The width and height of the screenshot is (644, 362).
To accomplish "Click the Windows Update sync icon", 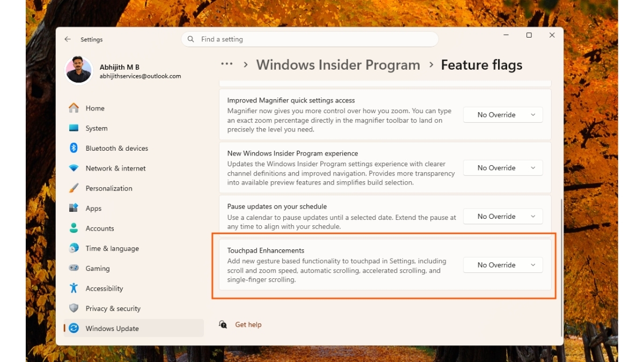I will (74, 328).
